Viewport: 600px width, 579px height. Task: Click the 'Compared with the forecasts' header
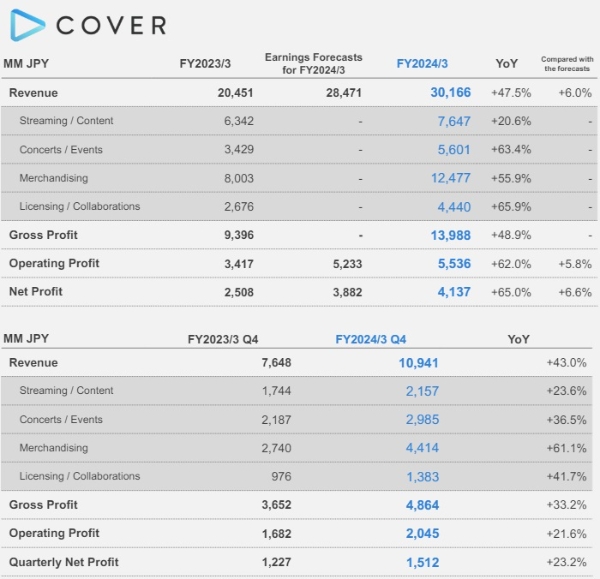[x=567, y=64]
